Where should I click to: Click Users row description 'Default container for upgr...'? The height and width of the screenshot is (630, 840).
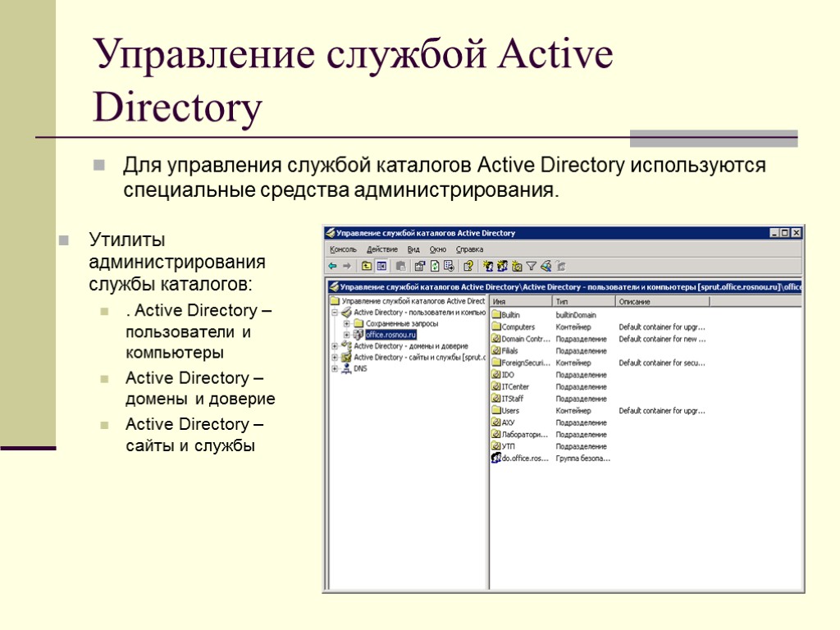click(x=662, y=410)
